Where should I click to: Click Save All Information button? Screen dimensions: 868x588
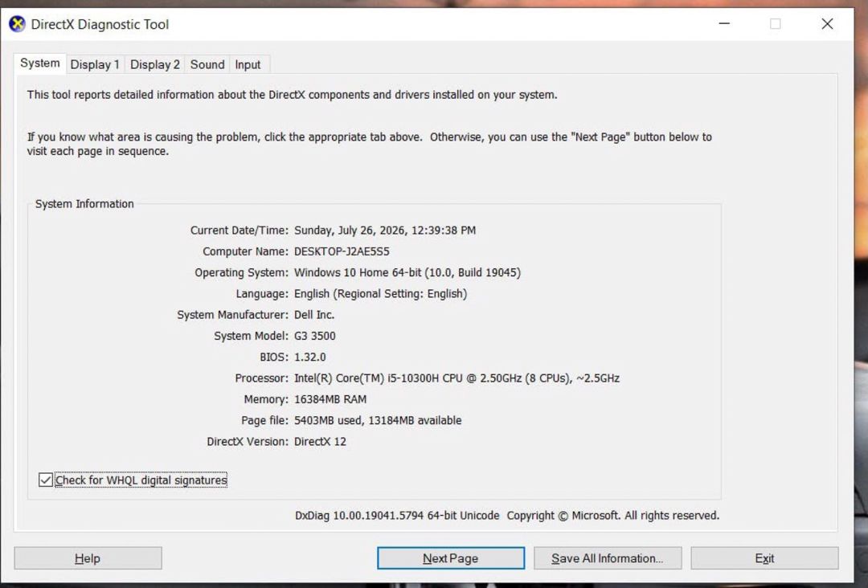[608, 558]
